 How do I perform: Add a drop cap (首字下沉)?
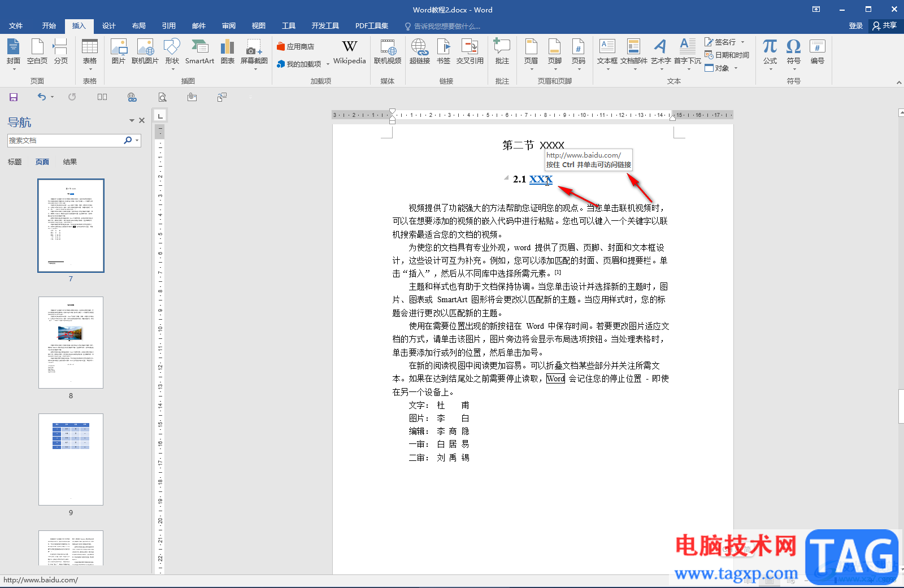click(x=688, y=54)
